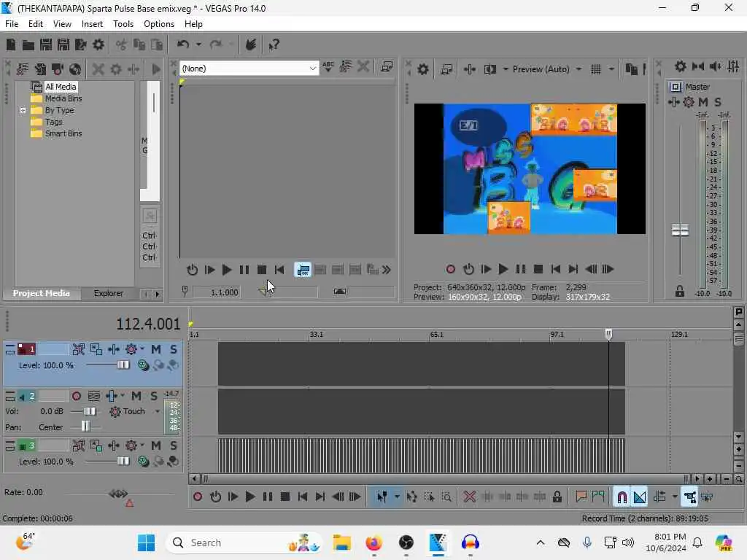Viewport: 747px width, 560px height.
Task: Create a new project from main toolbar
Action: click(x=10, y=44)
